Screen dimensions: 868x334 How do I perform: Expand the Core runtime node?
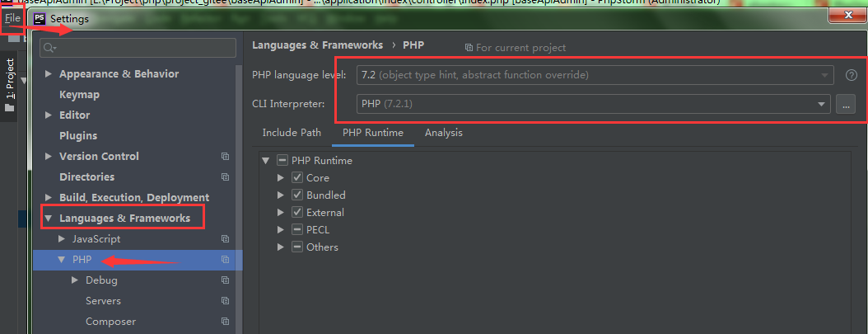click(281, 178)
